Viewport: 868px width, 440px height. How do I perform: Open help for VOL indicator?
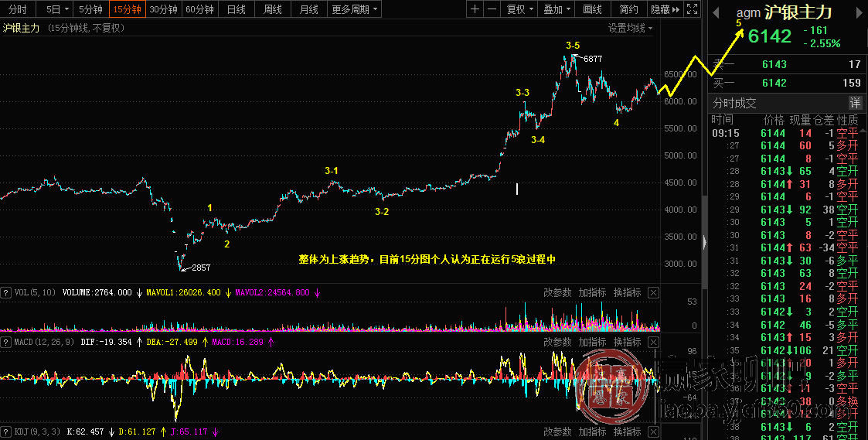click(5, 292)
